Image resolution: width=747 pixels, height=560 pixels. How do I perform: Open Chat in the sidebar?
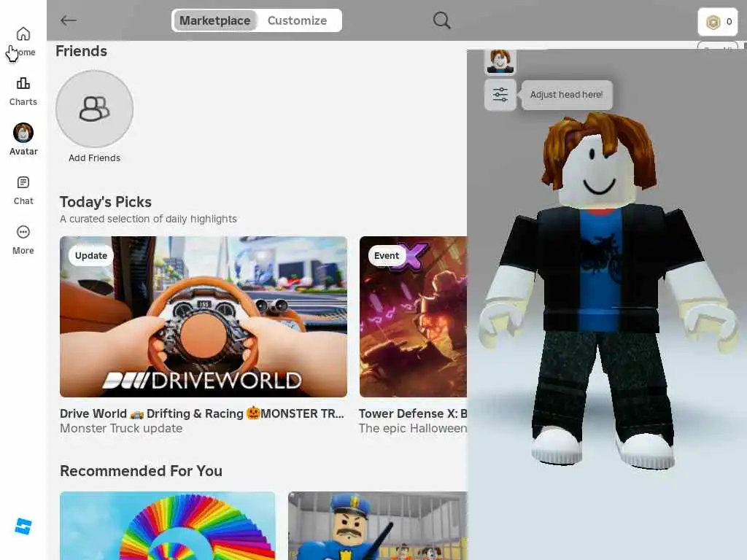(23, 191)
